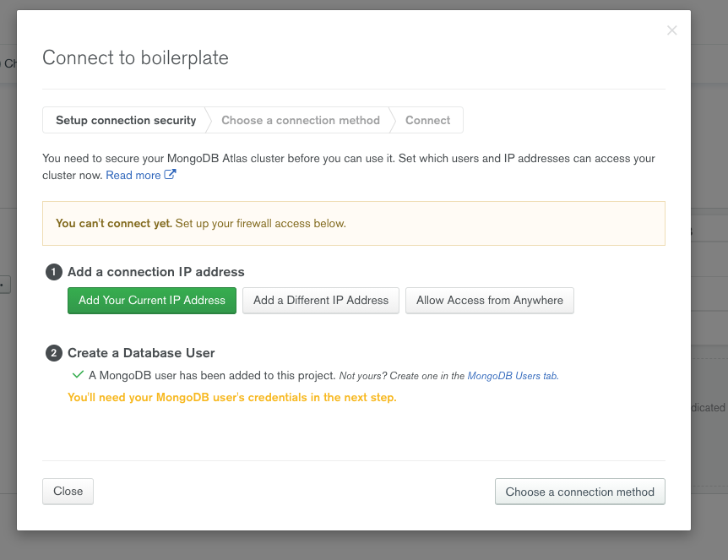Click the bottom Choose a connection method button
This screenshot has height=560, width=728.
[x=580, y=492]
